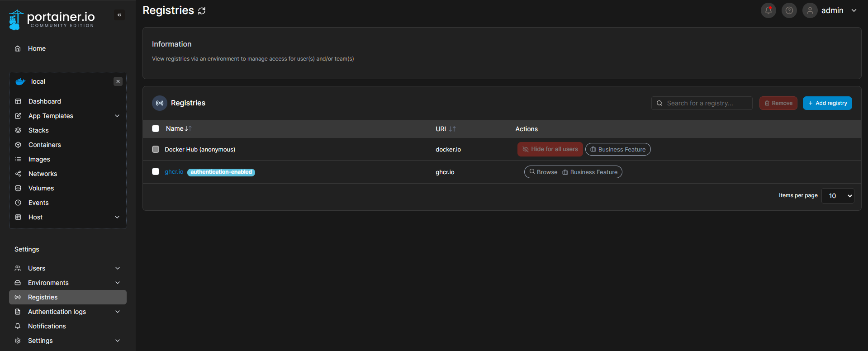Screen dimensions: 868x351
Task: Sort registries by Name column arrows
Action: (x=188, y=129)
